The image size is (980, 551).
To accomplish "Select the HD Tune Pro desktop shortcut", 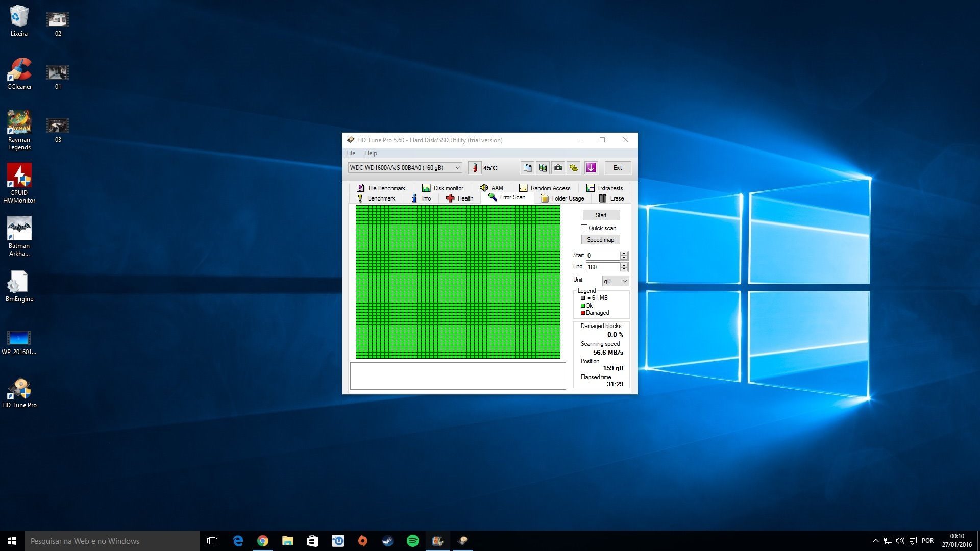I will pos(19,393).
